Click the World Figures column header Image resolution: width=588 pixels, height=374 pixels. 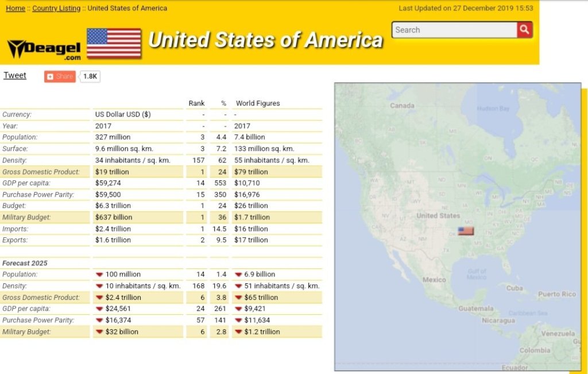coord(258,103)
